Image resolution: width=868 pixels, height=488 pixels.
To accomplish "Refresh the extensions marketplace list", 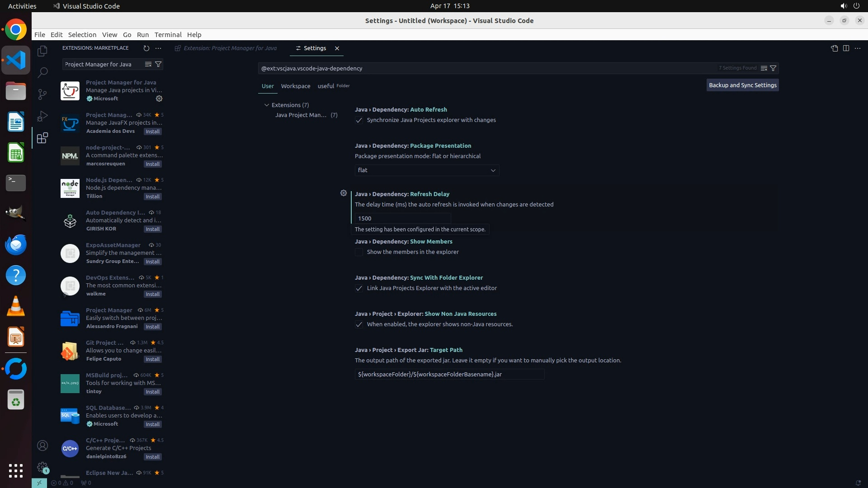I will pos(146,48).
